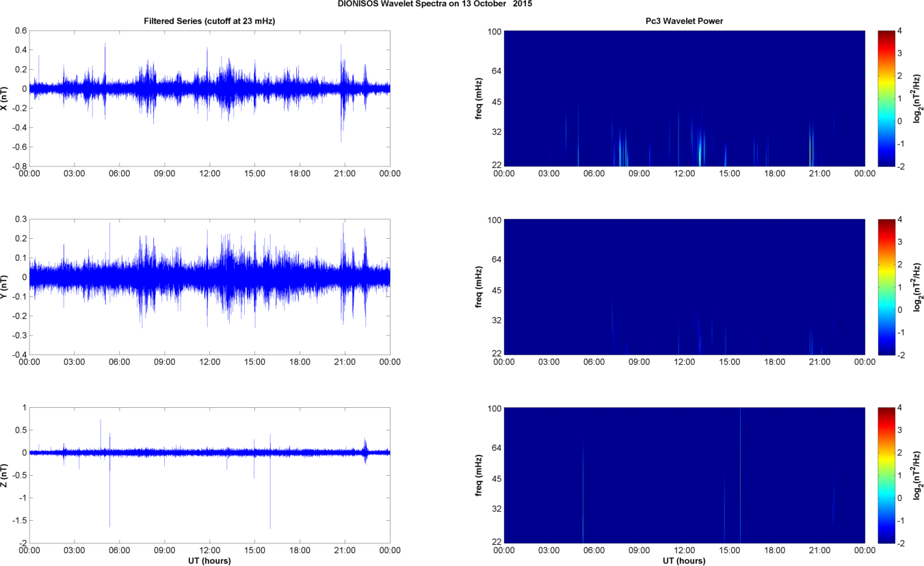Click the X component filtered series plot
The width and height of the screenshot is (924, 566).
pyautogui.click(x=209, y=98)
